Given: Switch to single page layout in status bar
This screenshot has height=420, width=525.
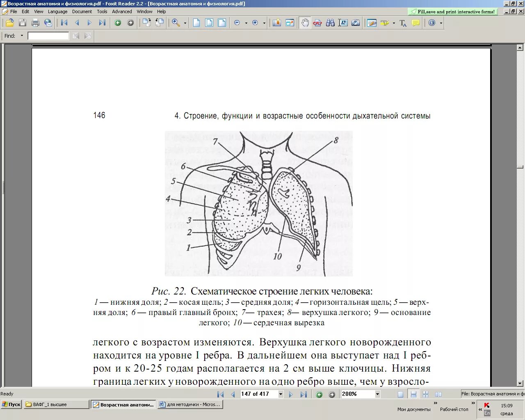Looking at the screenshot, I should click(x=401, y=394).
